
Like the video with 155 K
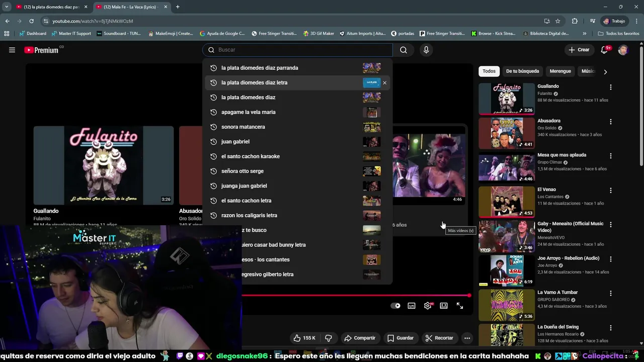(304, 338)
